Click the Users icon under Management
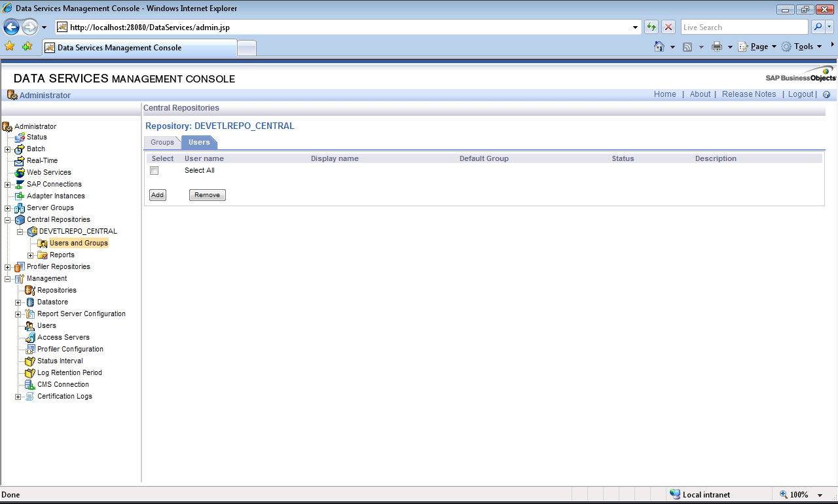This screenshot has width=838, height=504. [30, 326]
